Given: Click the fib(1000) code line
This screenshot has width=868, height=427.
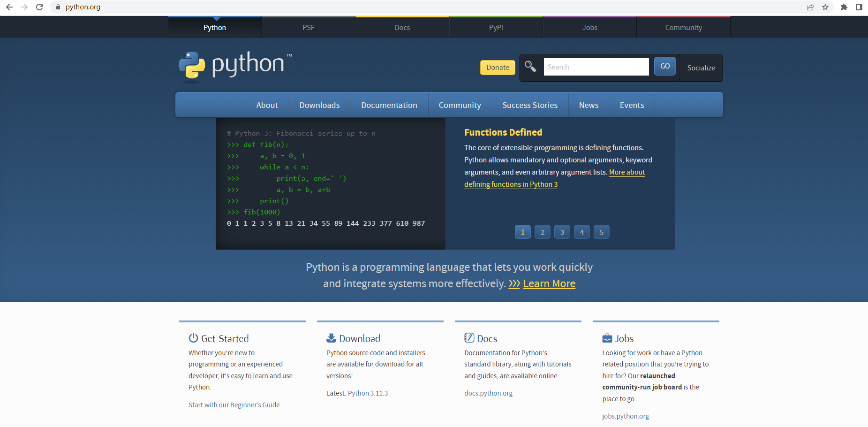Looking at the screenshot, I should tap(253, 212).
